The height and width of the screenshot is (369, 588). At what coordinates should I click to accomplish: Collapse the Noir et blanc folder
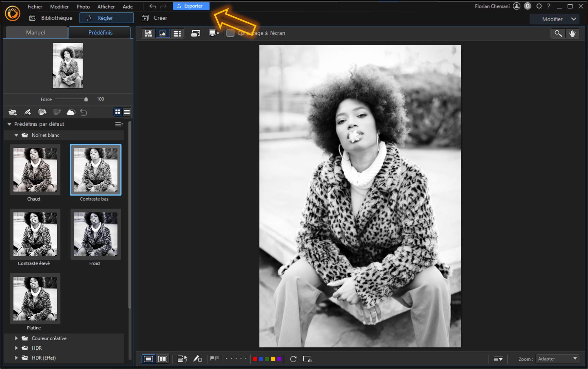16,135
